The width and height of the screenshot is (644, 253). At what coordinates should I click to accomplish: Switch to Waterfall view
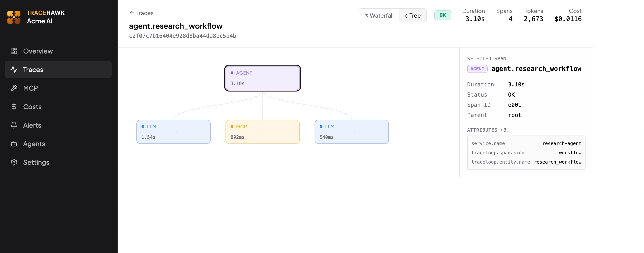pos(379,15)
